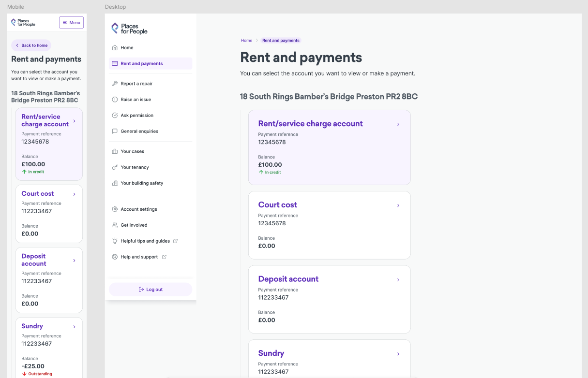Click the wrench icon for Report a repair
588x378 pixels.
click(115, 84)
